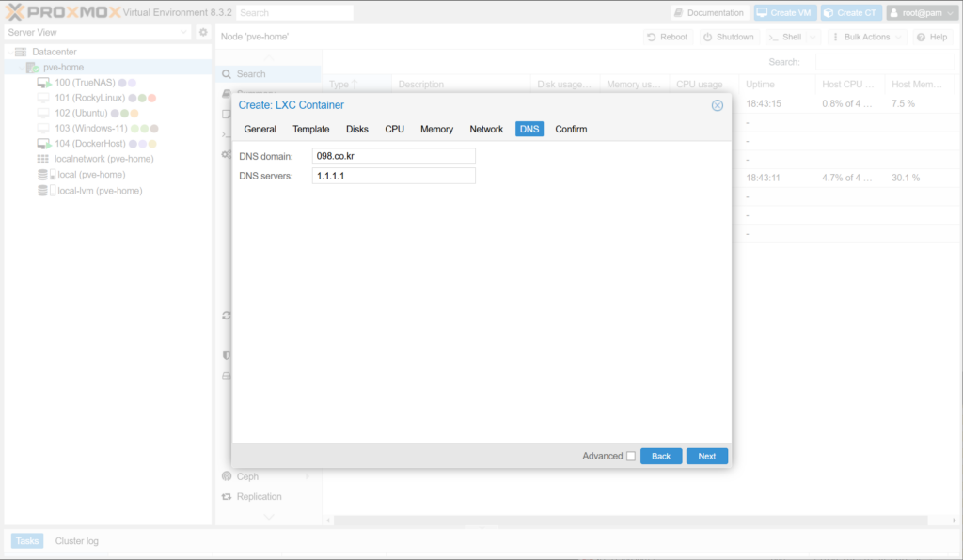Click the DNS servers input field
Image resolution: width=963 pixels, height=560 pixels.
coord(393,176)
